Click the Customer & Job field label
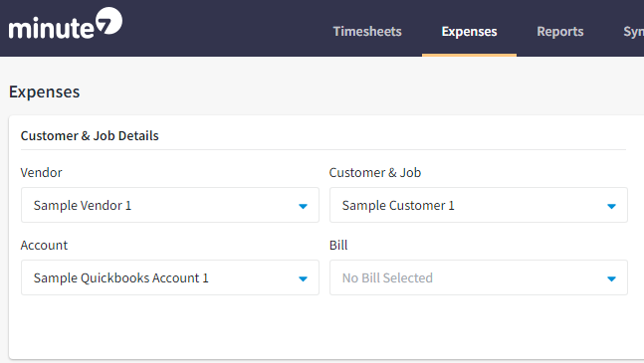Image resolution: width=644 pixels, height=363 pixels. click(x=375, y=173)
